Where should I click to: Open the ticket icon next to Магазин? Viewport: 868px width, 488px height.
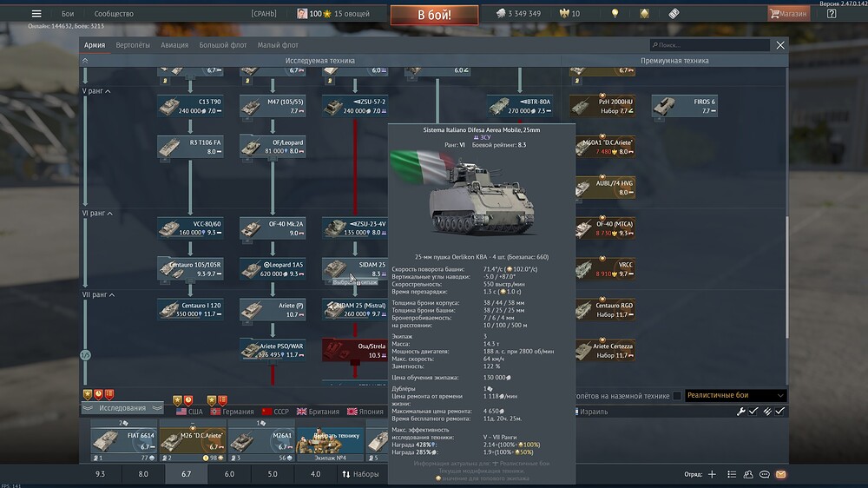tap(674, 13)
